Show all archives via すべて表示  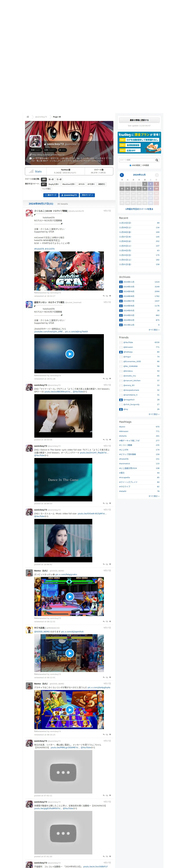pyautogui.click(x=154, y=330)
